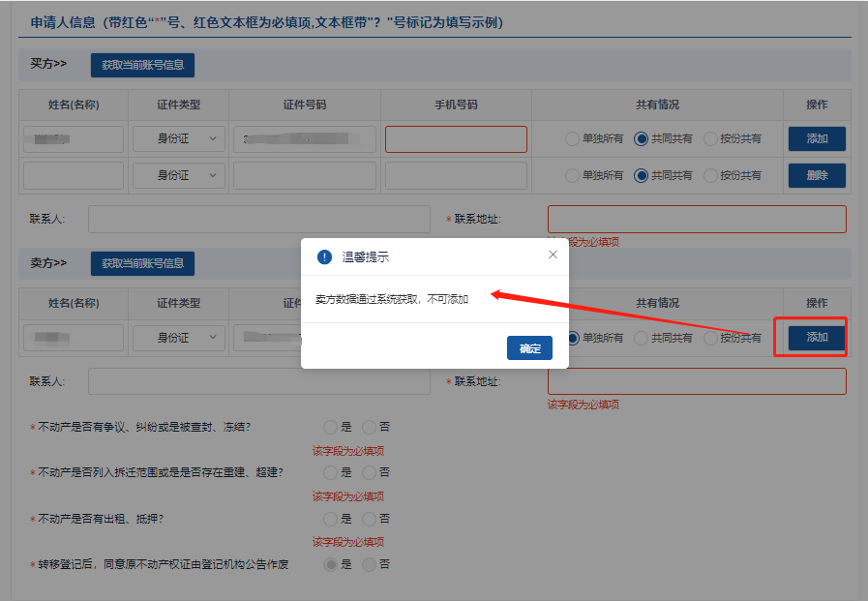Select 共同共有 in buyer first row
The image size is (868, 601).
click(x=641, y=139)
